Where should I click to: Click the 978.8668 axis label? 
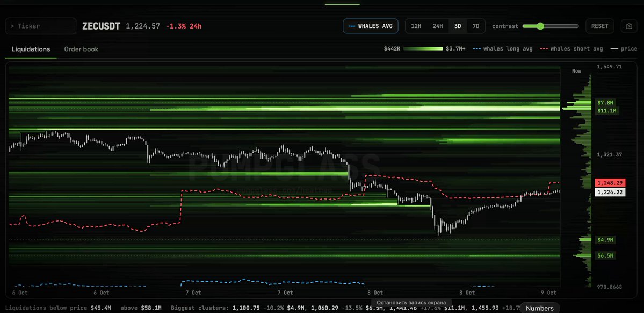(x=610, y=287)
